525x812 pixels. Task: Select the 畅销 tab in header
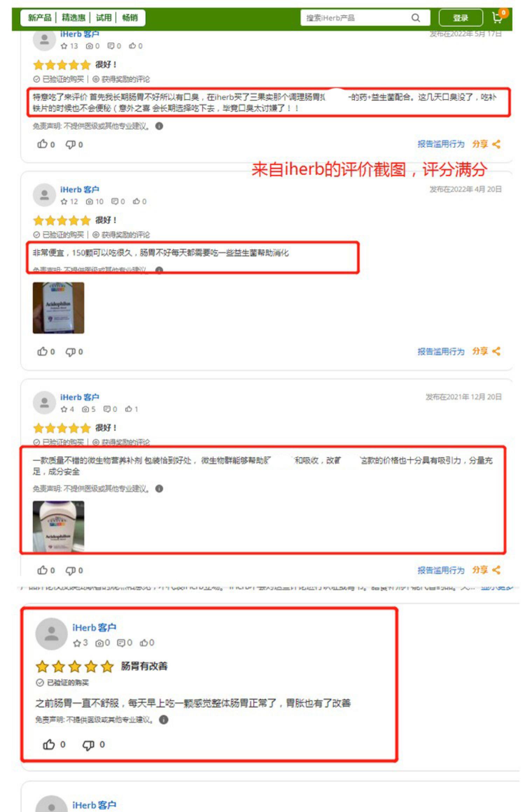pyautogui.click(x=130, y=17)
